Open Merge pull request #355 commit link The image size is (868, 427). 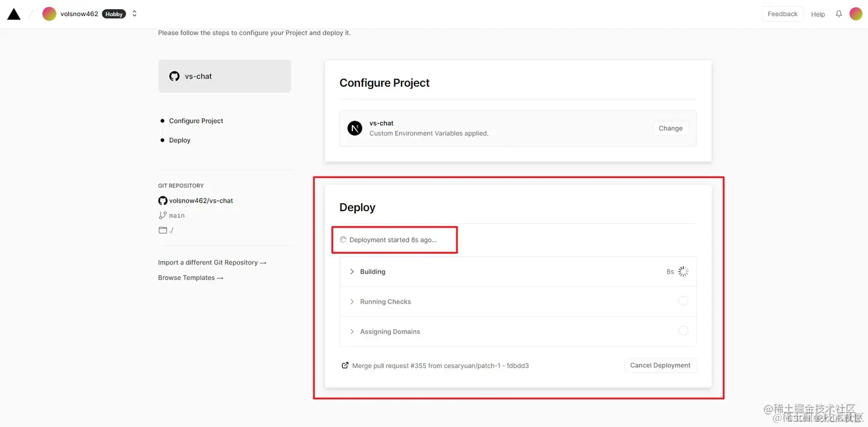point(440,366)
